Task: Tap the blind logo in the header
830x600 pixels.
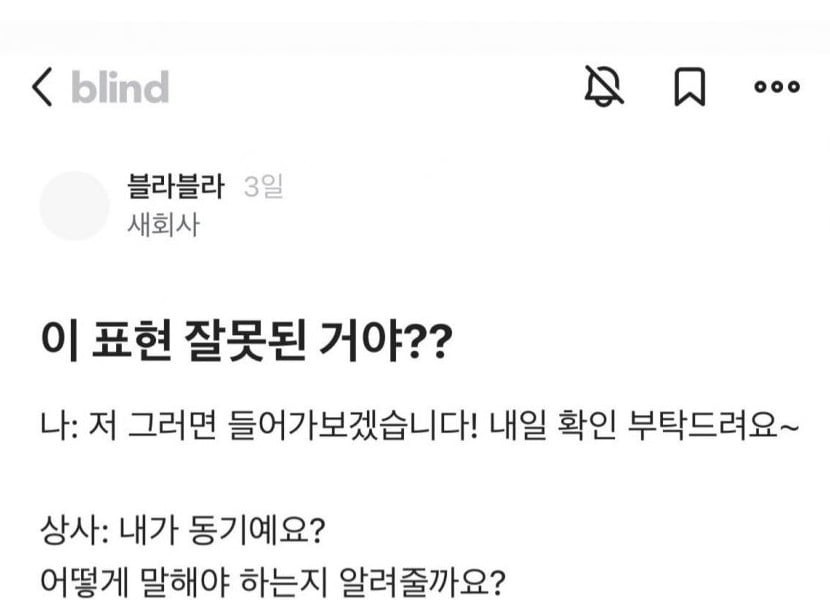Action: point(119,88)
